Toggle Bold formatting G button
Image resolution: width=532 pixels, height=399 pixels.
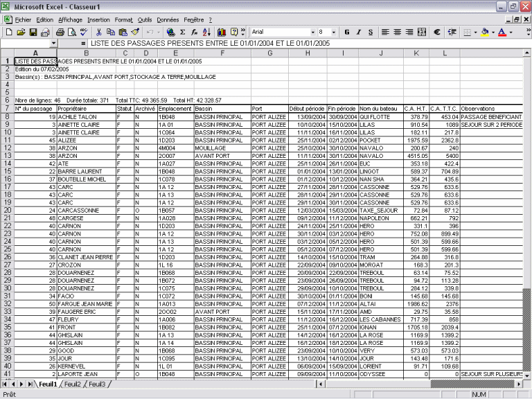click(x=347, y=33)
